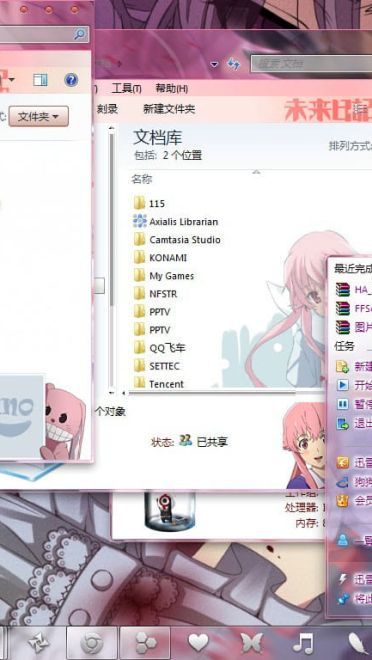
Task: Click the feather icon on the taskbar
Action: click(359, 643)
